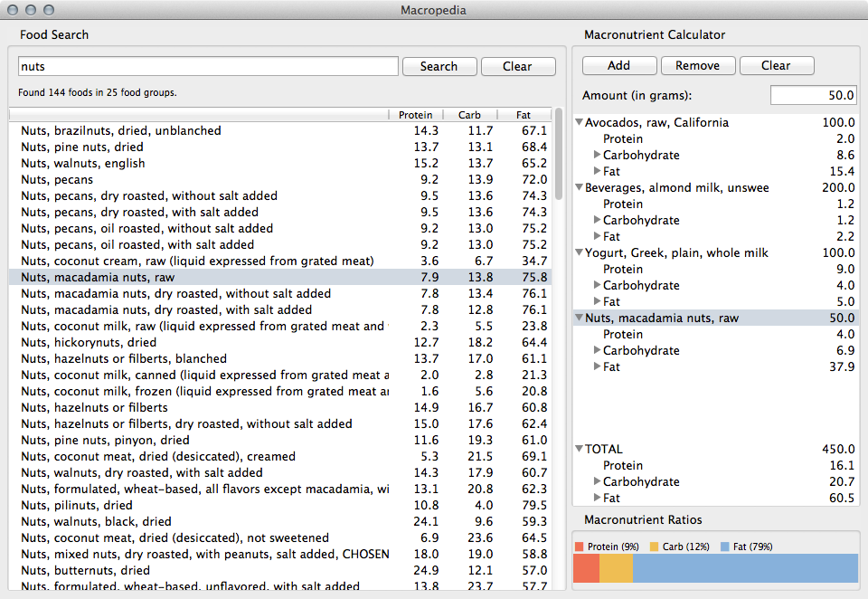This screenshot has width=868, height=599.
Task: Clear the food search field
Action: pyautogui.click(x=517, y=66)
